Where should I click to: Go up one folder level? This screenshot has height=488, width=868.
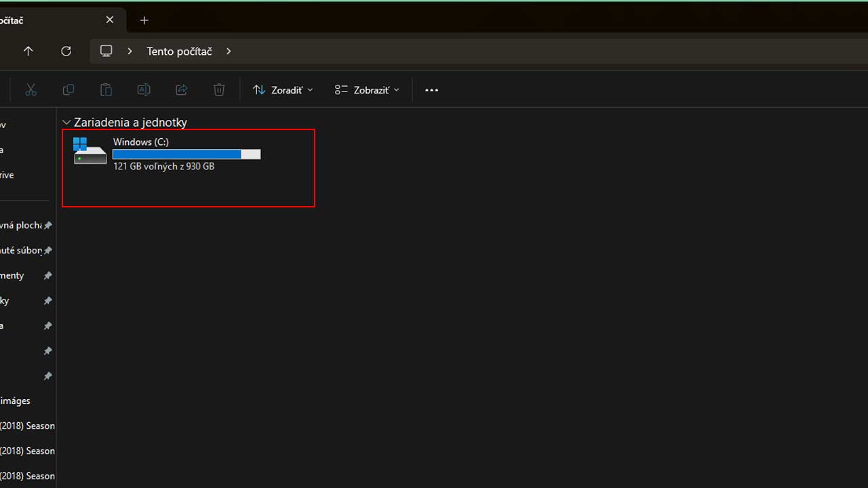(28, 51)
